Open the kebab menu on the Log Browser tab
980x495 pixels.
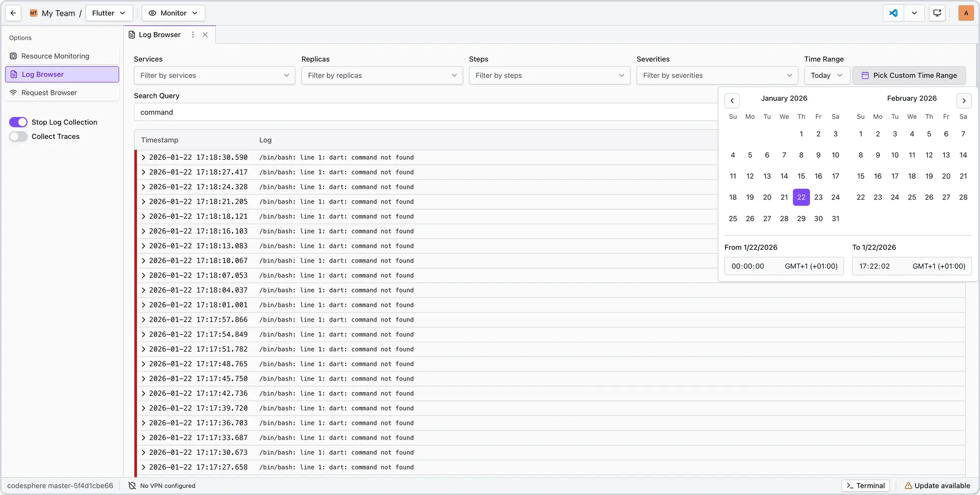pos(192,34)
